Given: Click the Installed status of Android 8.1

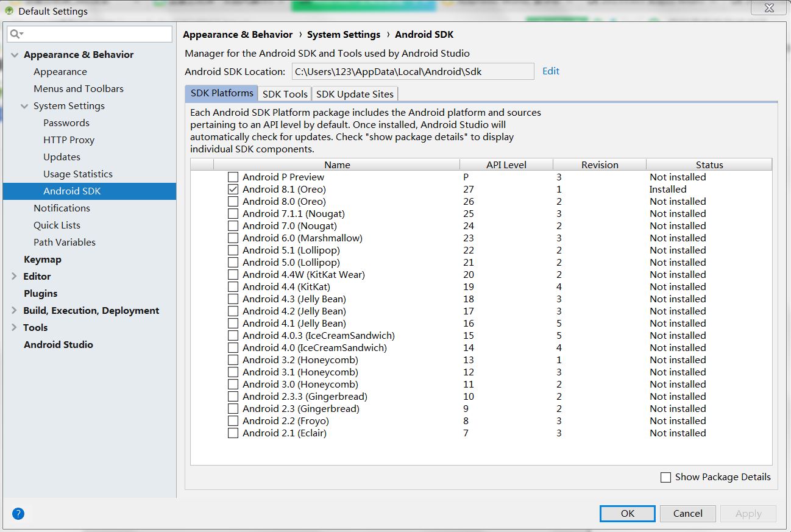Looking at the screenshot, I should 668,190.
